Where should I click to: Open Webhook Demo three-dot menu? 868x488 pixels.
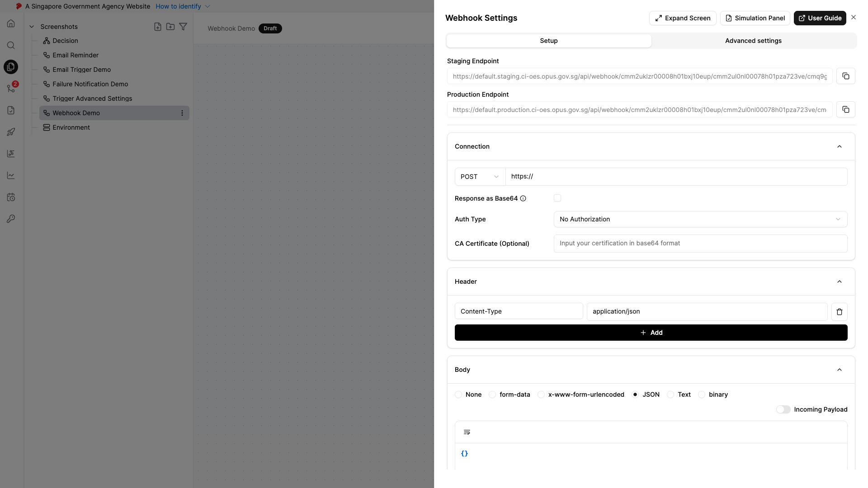pyautogui.click(x=182, y=113)
